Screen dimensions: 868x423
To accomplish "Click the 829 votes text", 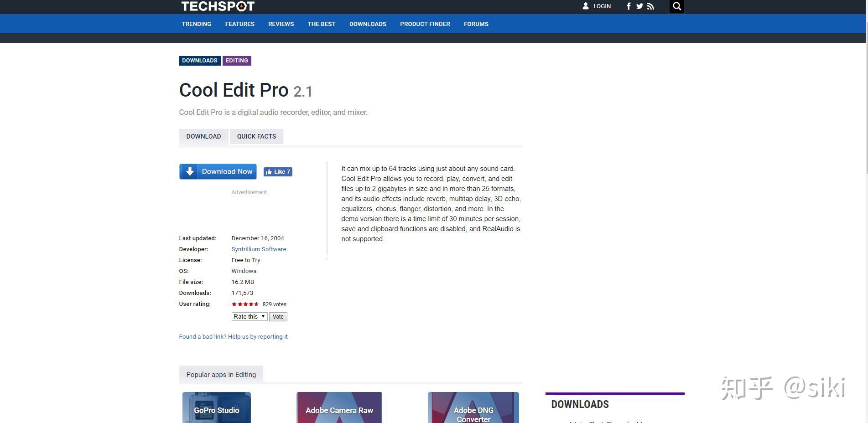I will [275, 304].
